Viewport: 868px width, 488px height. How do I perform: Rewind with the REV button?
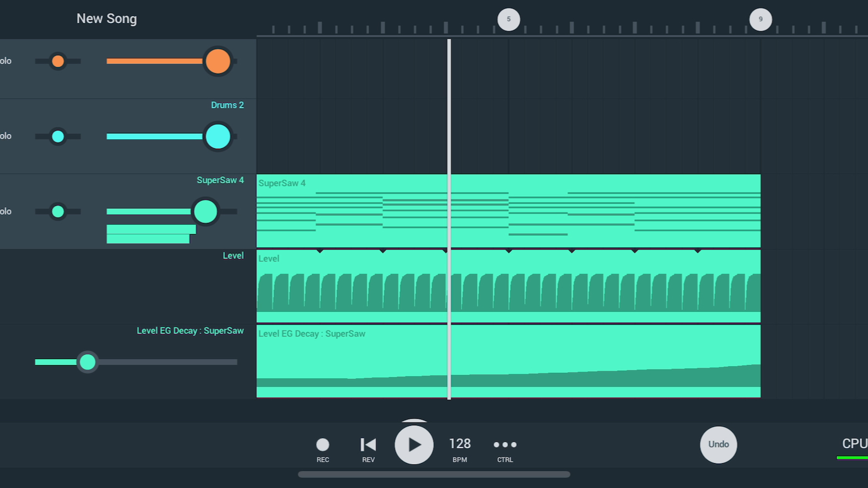click(368, 449)
